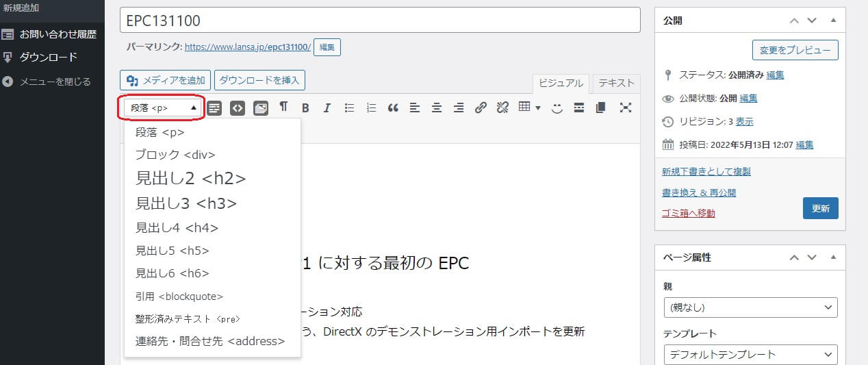Click メディアを追加 button

pyautogui.click(x=165, y=80)
